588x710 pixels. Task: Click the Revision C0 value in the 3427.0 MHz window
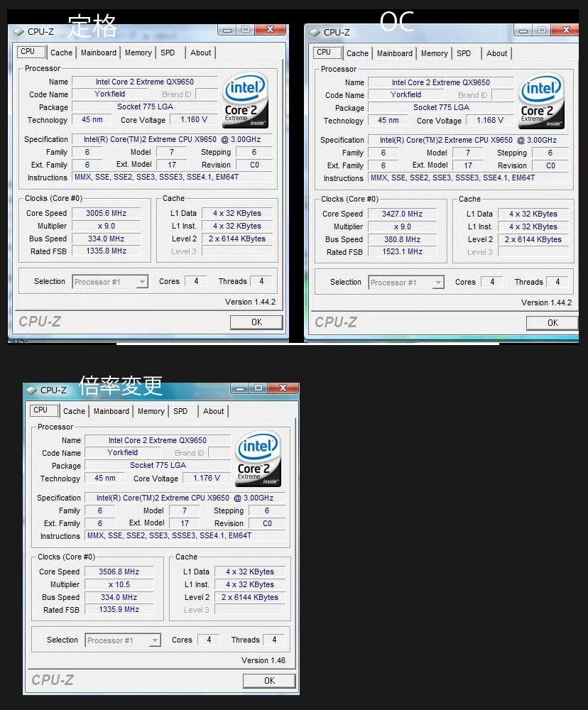[550, 165]
